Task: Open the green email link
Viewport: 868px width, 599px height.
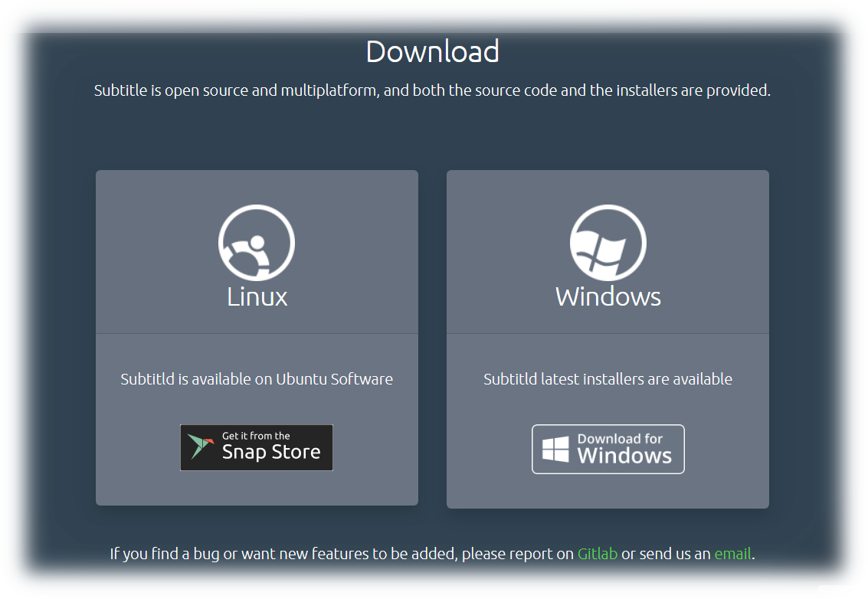Action: pyautogui.click(x=733, y=554)
